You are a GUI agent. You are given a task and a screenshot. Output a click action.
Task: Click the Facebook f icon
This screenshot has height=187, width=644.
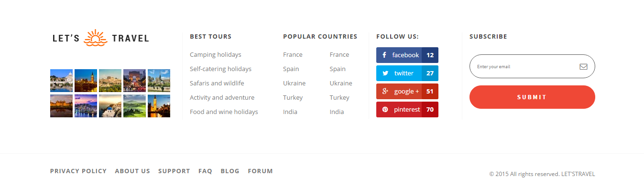tap(384, 55)
